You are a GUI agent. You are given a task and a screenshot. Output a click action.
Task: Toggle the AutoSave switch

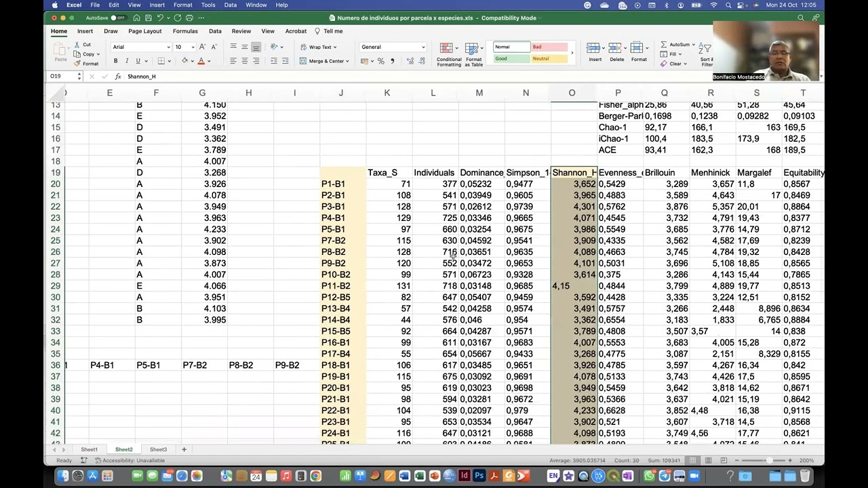pyautogui.click(x=118, y=18)
